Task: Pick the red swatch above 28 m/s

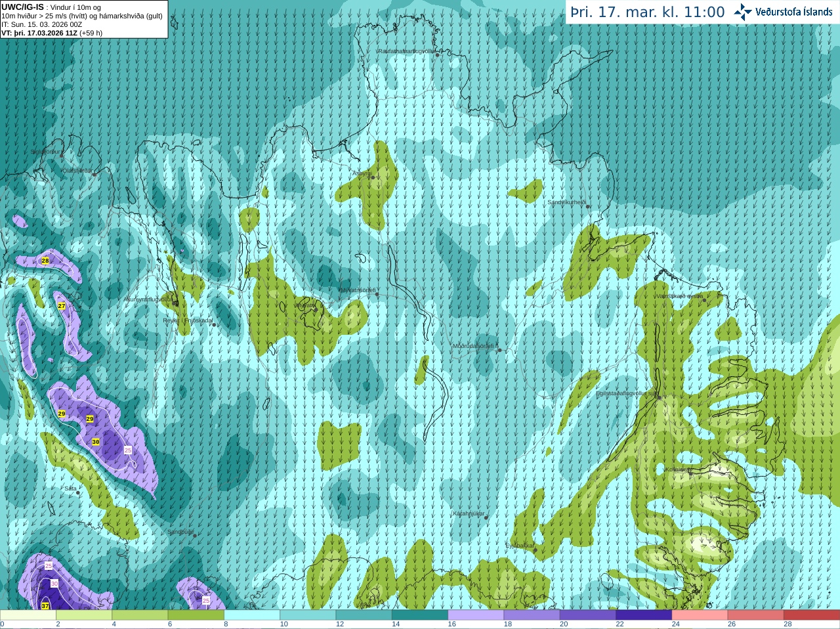Action: coord(812,615)
